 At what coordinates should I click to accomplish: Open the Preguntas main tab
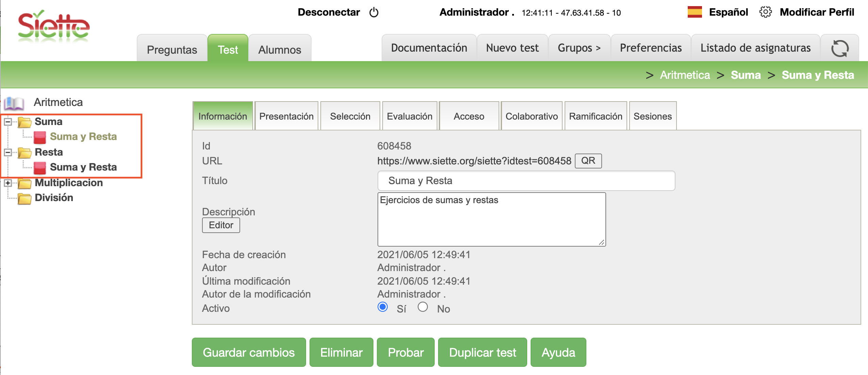point(172,50)
